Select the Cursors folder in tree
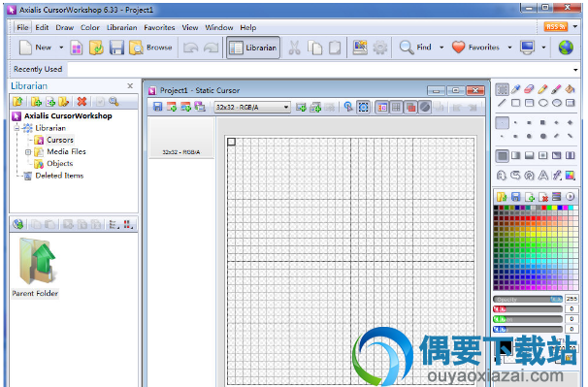 pyautogui.click(x=54, y=141)
